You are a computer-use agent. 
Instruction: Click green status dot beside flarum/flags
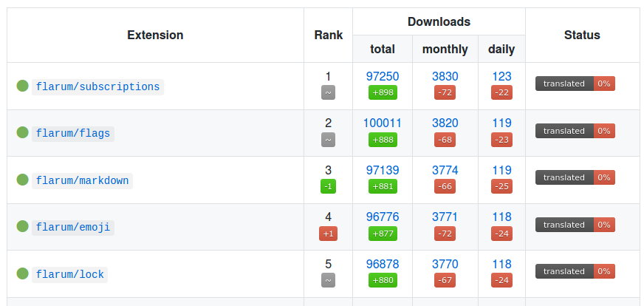[x=23, y=132]
